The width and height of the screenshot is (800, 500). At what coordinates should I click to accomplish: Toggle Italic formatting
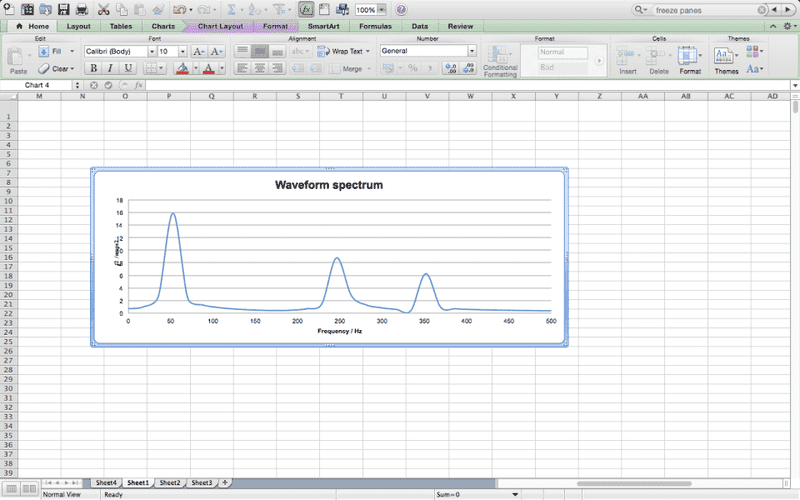[110, 69]
